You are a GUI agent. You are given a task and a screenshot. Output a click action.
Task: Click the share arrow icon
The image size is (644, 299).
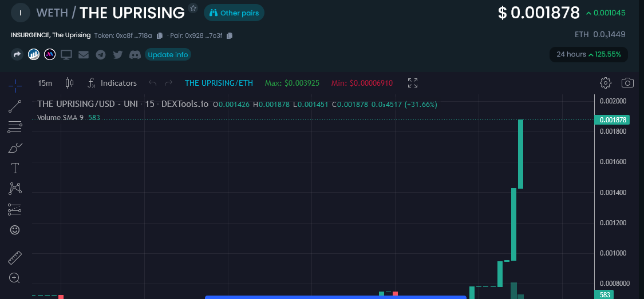(x=17, y=54)
